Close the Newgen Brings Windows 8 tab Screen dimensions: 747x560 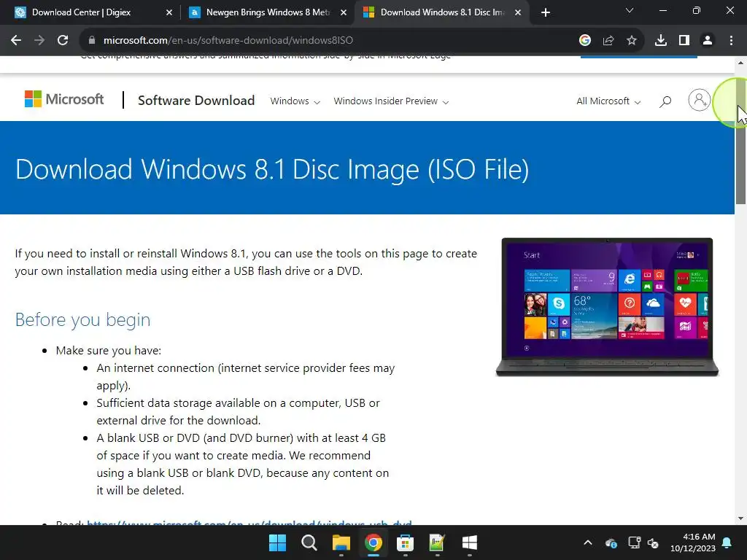tap(344, 12)
